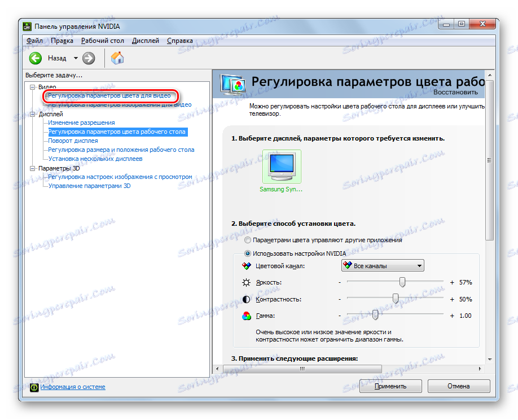Select the Samsung monitor display icon
Image resolution: width=518 pixels, height=420 pixels.
click(x=282, y=167)
